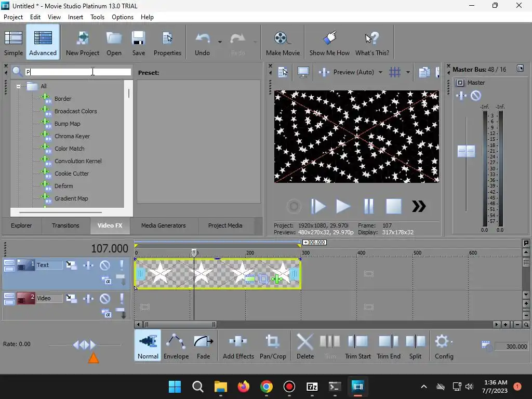
Task: Toggle preview on external monitor
Action: pyautogui.click(x=303, y=72)
